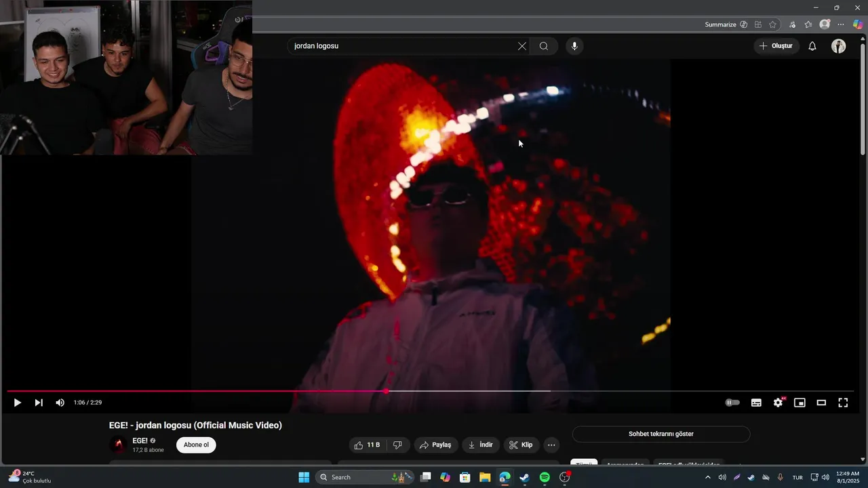Dislike the video thumbs-down button
Screen dimensions: 868x488
tap(397, 445)
